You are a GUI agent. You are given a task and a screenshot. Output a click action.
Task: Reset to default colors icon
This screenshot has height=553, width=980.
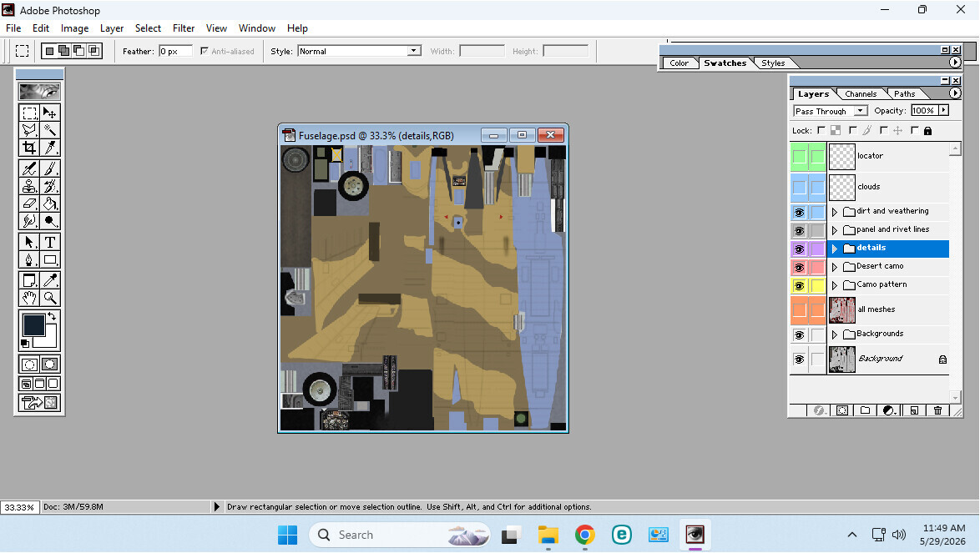[x=26, y=344]
